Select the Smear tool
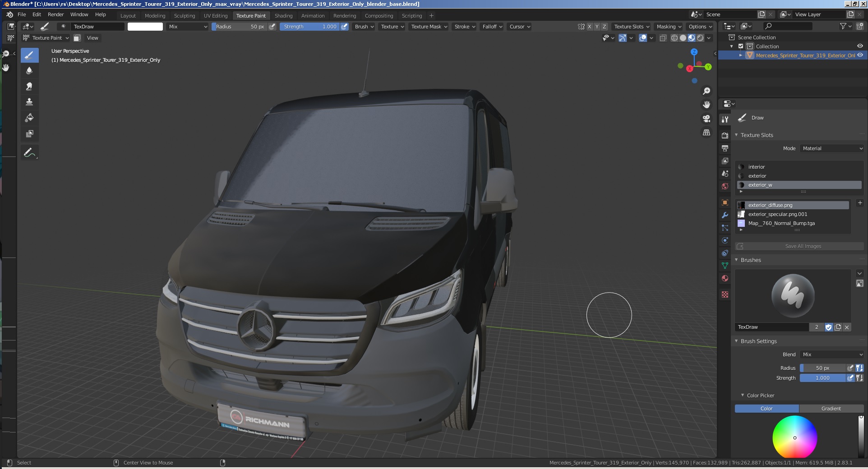 click(29, 86)
